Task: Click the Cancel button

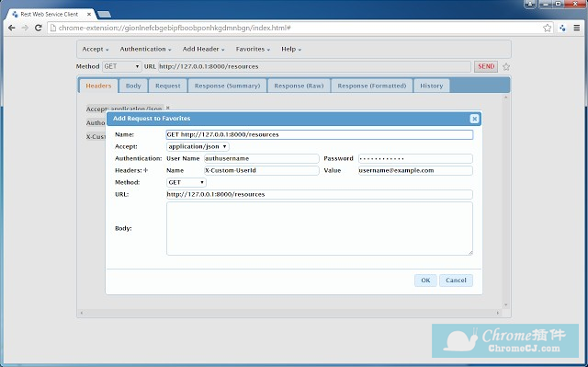Action: tap(456, 281)
